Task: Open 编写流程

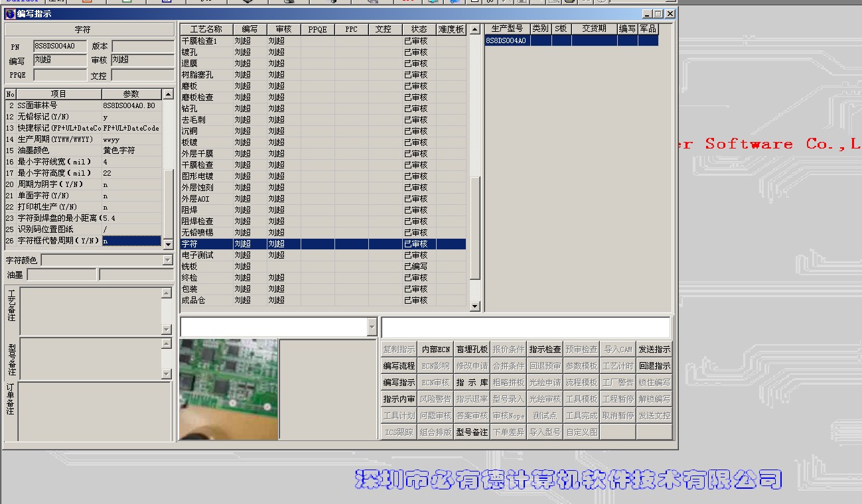Action: click(x=399, y=365)
